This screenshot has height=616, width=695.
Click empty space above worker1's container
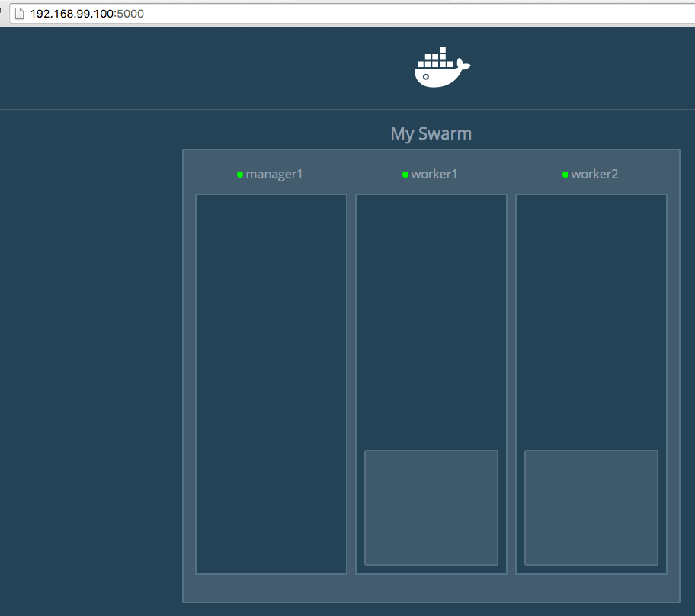coord(431,320)
